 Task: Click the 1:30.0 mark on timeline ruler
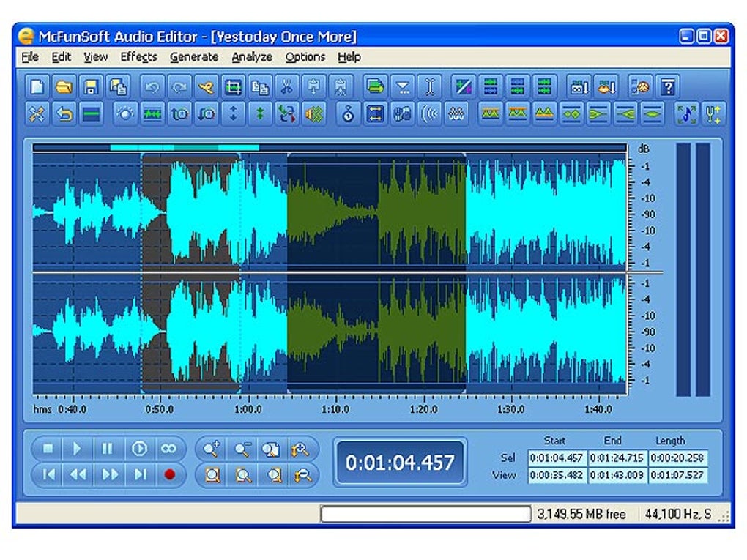(510, 409)
